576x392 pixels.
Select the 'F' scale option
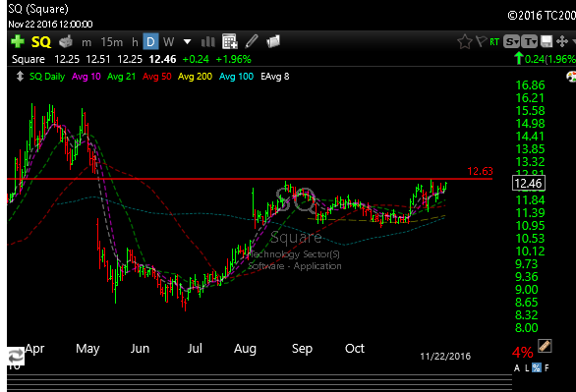point(547,367)
